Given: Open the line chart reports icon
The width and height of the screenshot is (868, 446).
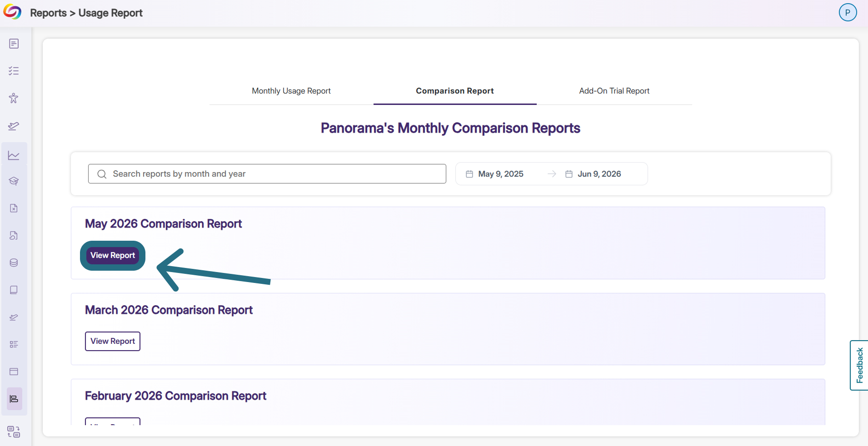Looking at the screenshot, I should [14, 155].
